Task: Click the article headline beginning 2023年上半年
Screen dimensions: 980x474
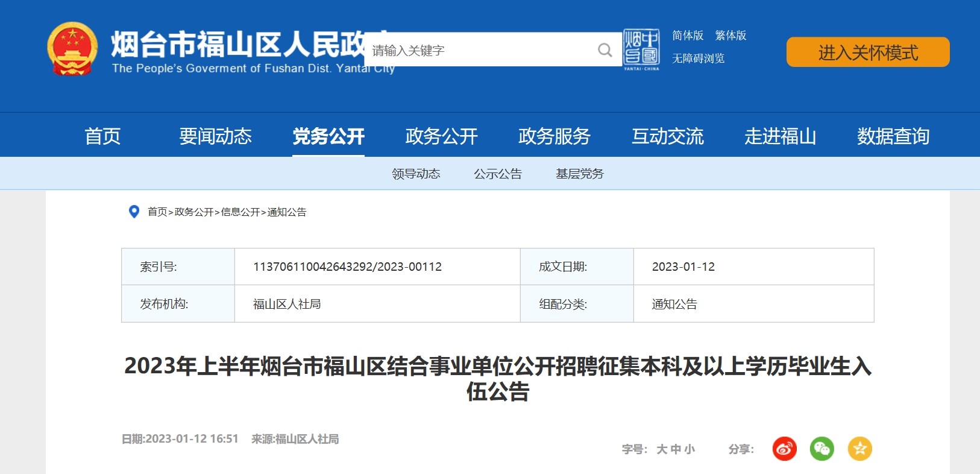Action: [498, 379]
